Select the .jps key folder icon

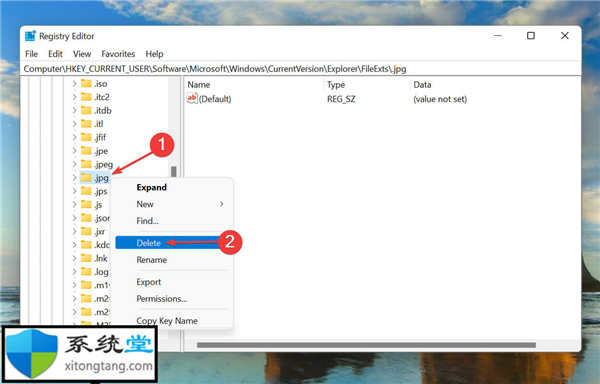click(x=86, y=191)
